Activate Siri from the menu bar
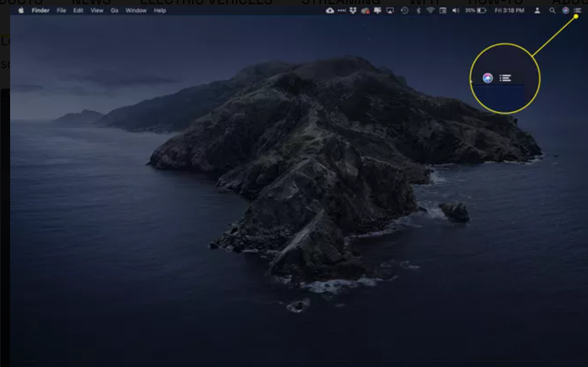This screenshot has width=588, height=367. [x=565, y=11]
